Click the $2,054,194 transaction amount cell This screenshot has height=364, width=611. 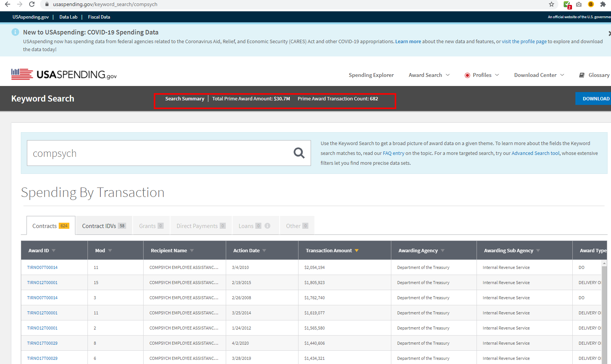[344, 267]
